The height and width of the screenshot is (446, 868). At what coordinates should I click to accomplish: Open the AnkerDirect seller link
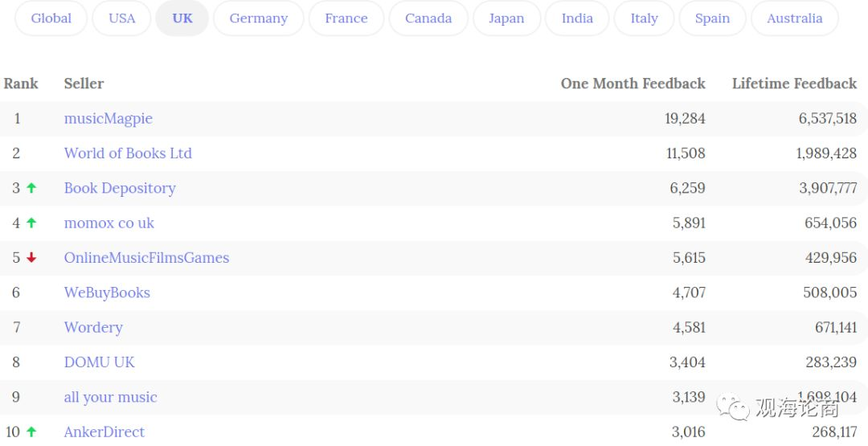coord(104,432)
